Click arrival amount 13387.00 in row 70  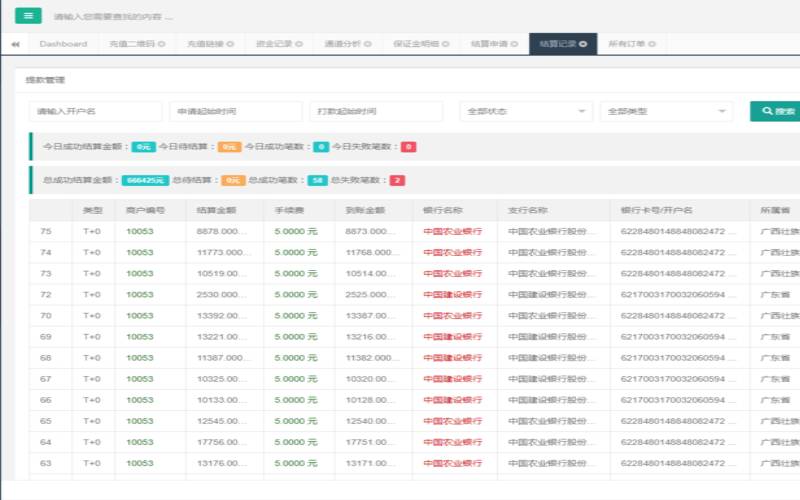point(370,315)
